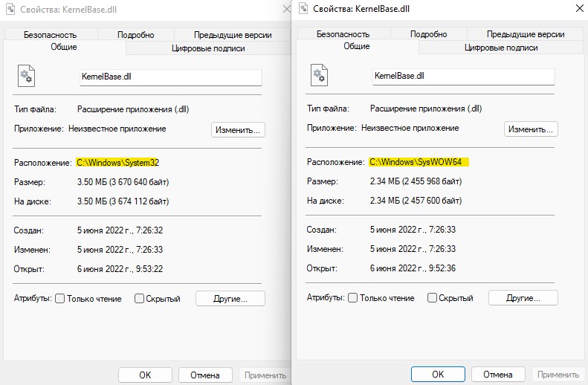Enable Скрытый in the SysWOW64 window

pyautogui.click(x=432, y=298)
